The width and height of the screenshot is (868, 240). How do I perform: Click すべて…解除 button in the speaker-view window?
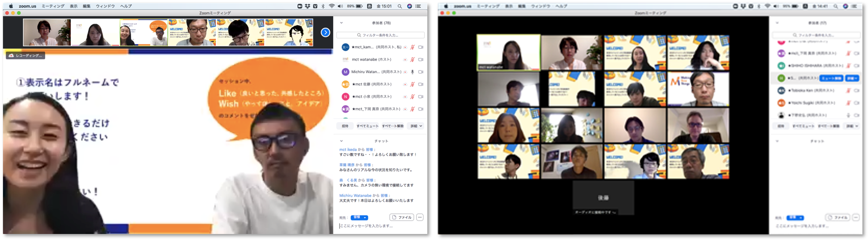392,126
